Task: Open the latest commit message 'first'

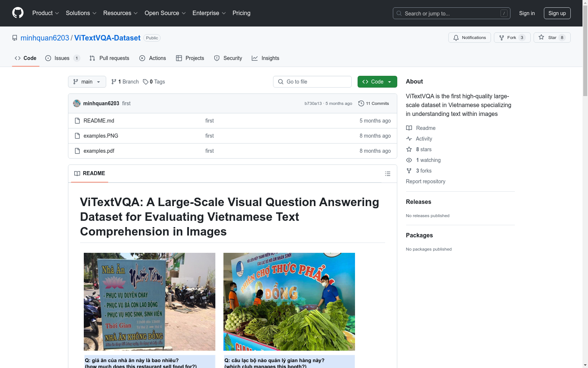Action: 126,103
